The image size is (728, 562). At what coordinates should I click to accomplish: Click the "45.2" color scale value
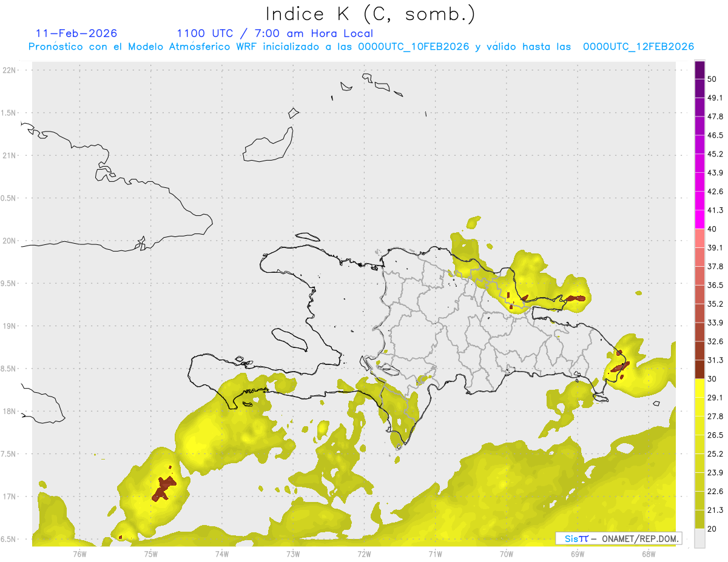click(x=715, y=154)
